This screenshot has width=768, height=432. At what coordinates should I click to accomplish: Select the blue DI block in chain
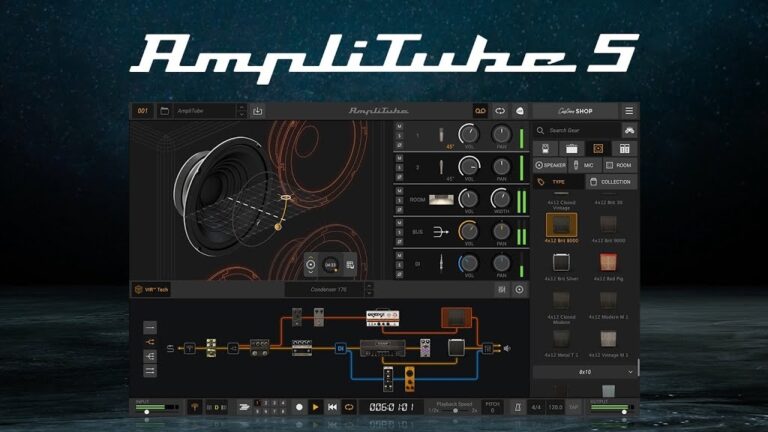tap(340, 348)
